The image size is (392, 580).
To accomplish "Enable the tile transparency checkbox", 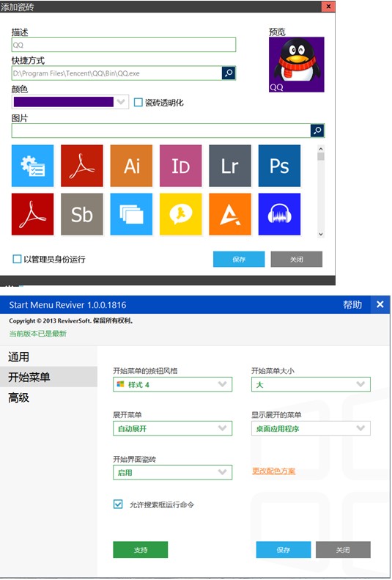I will point(138,103).
